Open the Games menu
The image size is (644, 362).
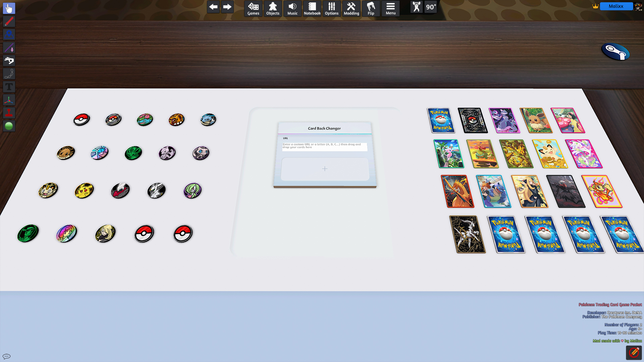click(253, 8)
